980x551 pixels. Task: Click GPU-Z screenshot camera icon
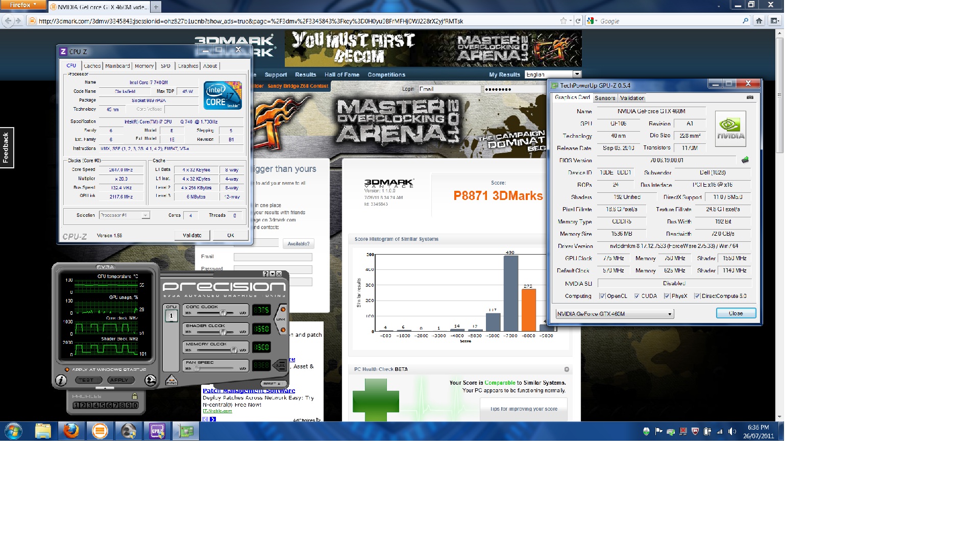[x=750, y=97]
